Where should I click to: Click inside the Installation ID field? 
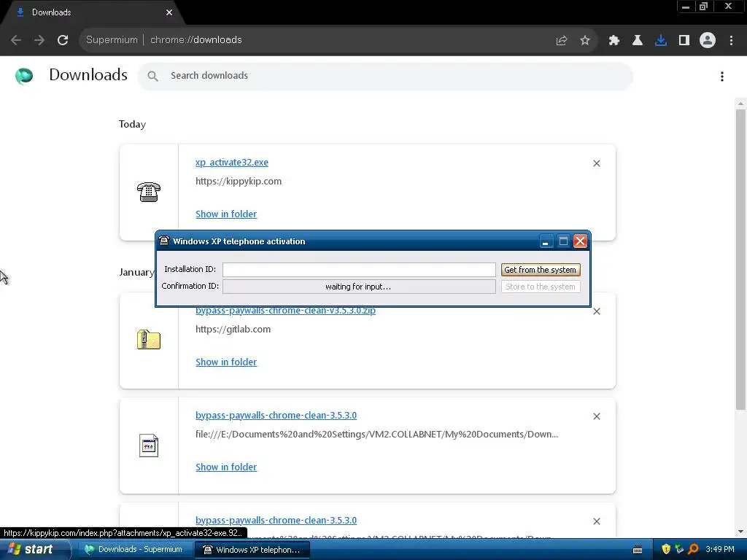(359, 270)
